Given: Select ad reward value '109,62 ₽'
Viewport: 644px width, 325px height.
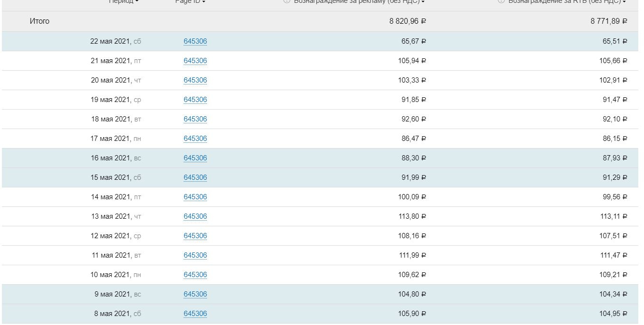Looking at the screenshot, I should tap(412, 275).
